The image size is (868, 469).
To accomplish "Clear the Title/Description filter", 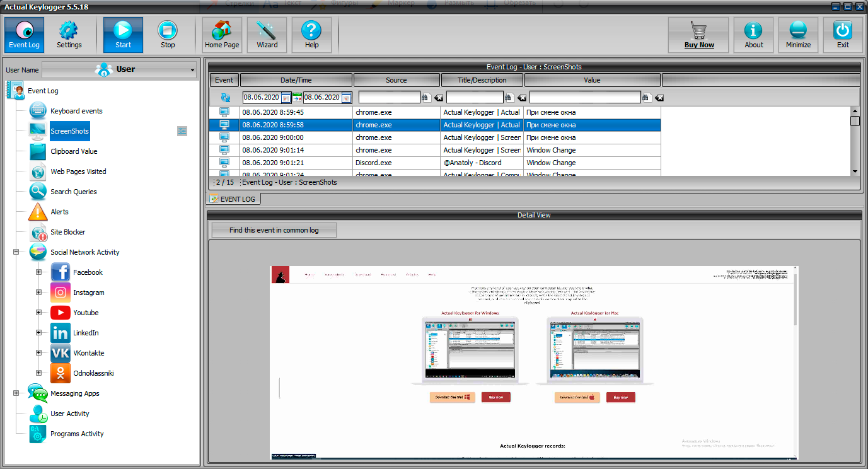I will tap(522, 98).
